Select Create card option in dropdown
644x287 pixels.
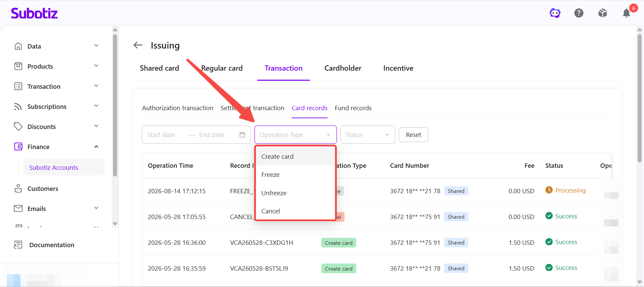point(296,156)
